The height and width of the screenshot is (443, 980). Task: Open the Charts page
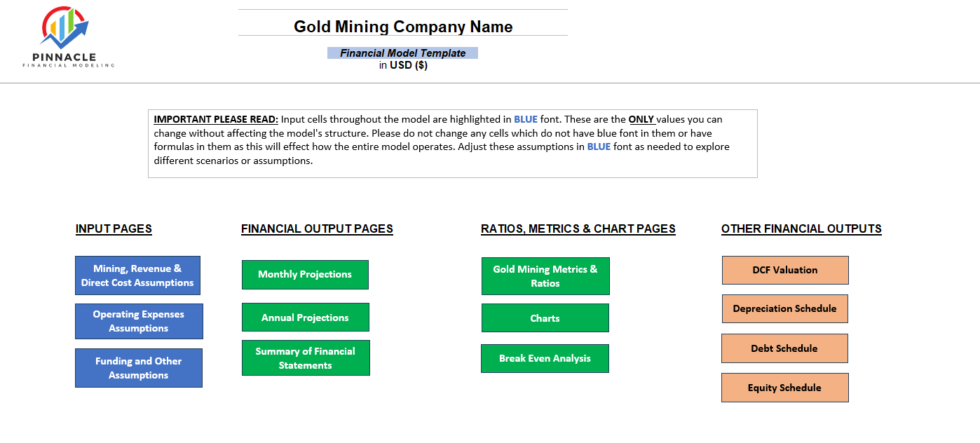click(x=545, y=318)
